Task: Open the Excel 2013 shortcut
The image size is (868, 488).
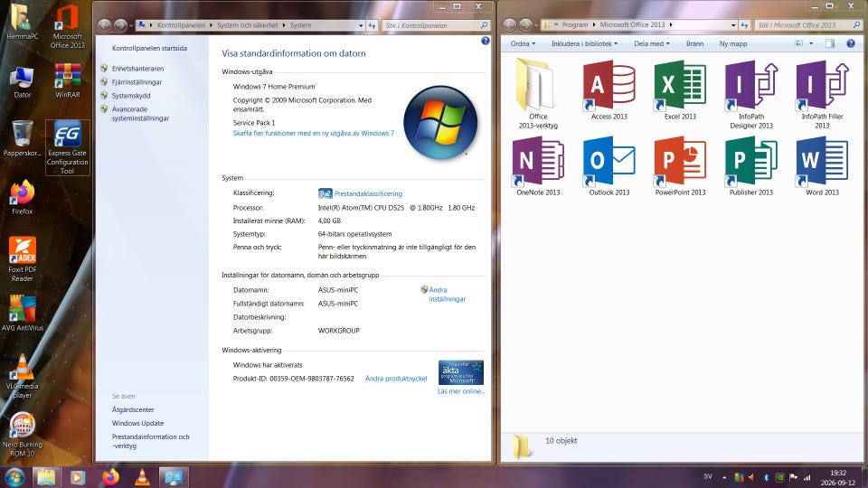Action: click(x=680, y=90)
